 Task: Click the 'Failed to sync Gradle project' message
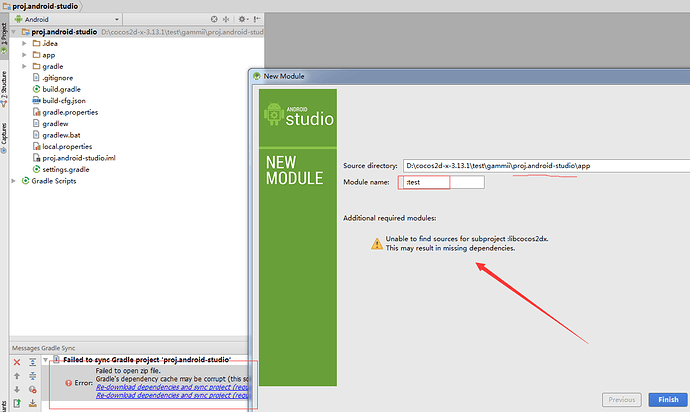click(147, 360)
